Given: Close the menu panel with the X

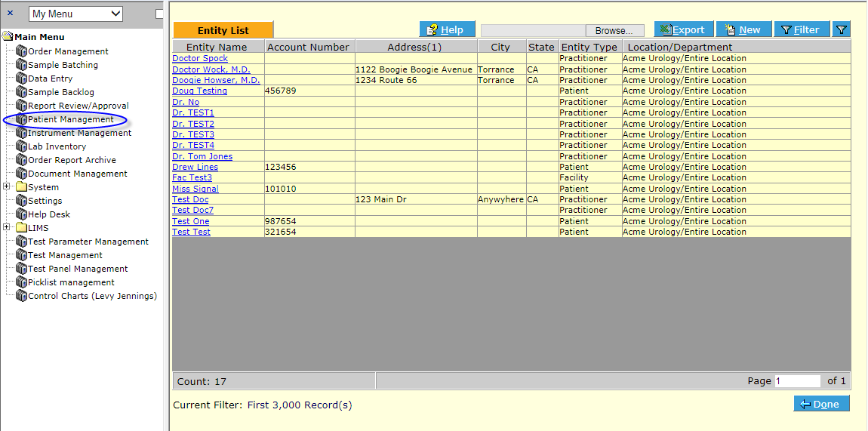Looking at the screenshot, I should tap(11, 13).
